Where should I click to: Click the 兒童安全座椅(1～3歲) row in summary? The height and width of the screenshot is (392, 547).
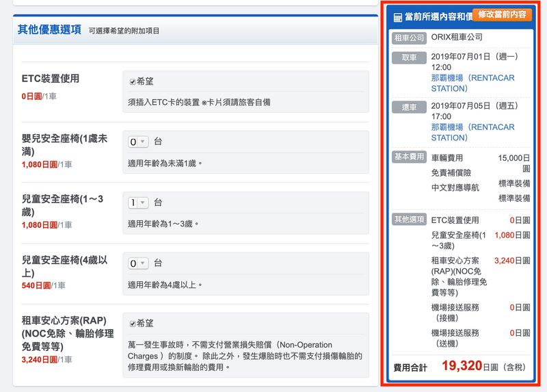481,241
